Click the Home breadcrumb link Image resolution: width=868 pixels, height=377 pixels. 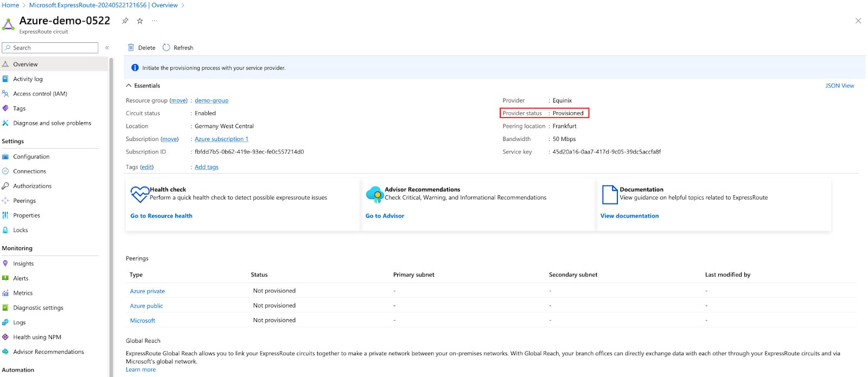10,5
